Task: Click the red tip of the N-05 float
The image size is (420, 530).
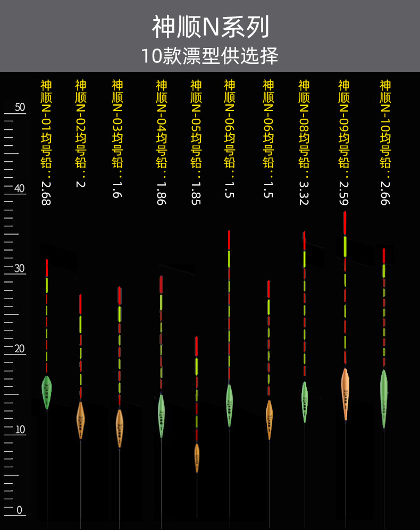Action: point(197,346)
